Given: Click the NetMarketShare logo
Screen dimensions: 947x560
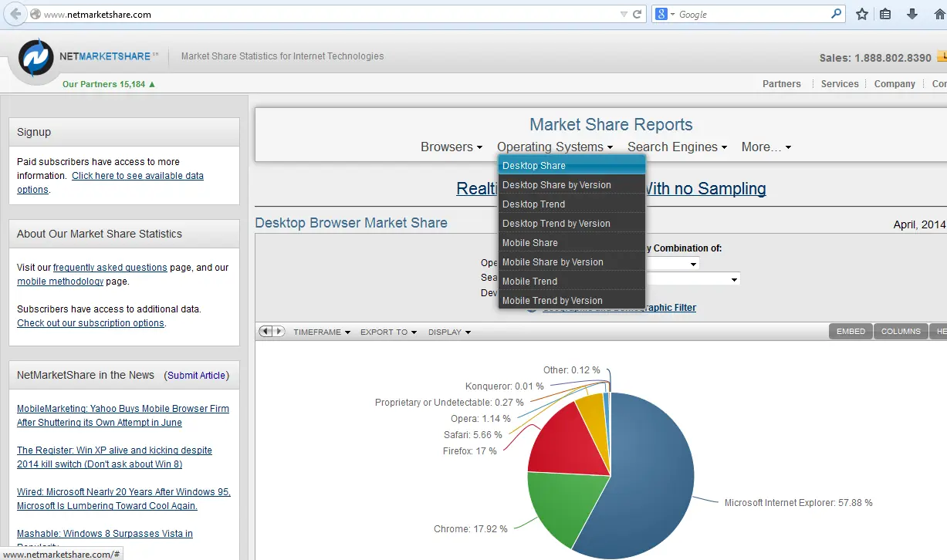Looking at the screenshot, I should click(x=36, y=57).
